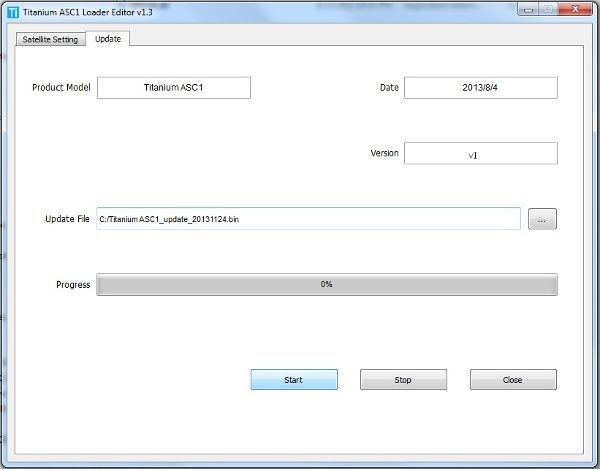Click the Progress label
Screen dimensions: 600x469
click(73, 285)
